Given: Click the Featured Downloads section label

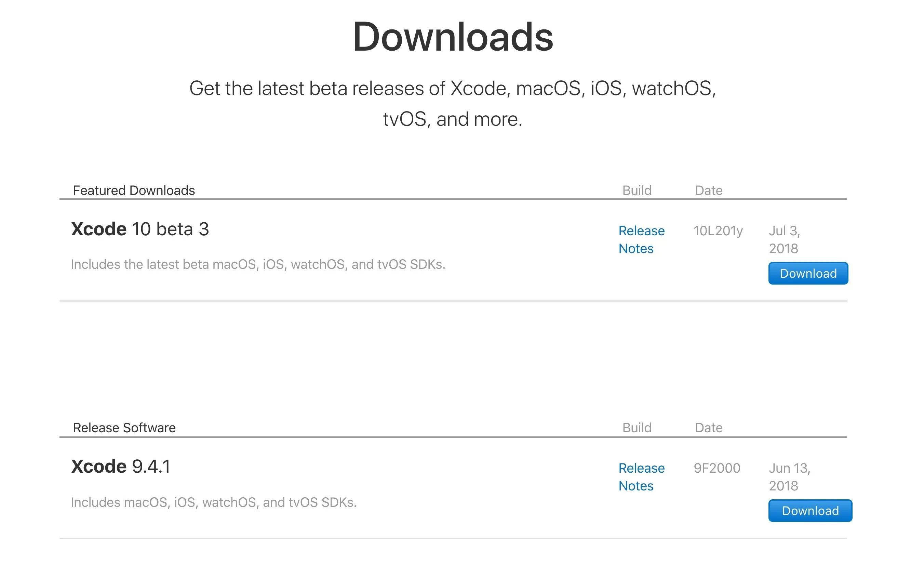Looking at the screenshot, I should click(134, 191).
